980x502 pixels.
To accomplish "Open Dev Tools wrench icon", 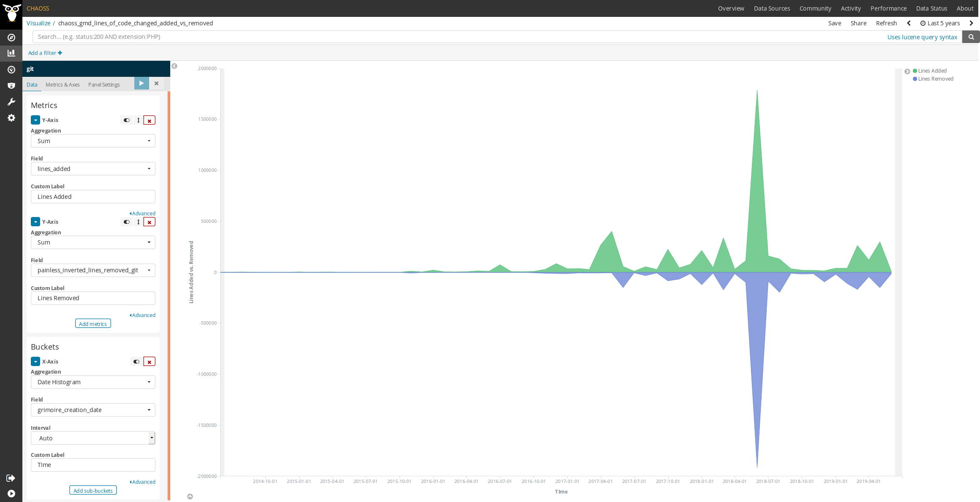I will pos(11,102).
